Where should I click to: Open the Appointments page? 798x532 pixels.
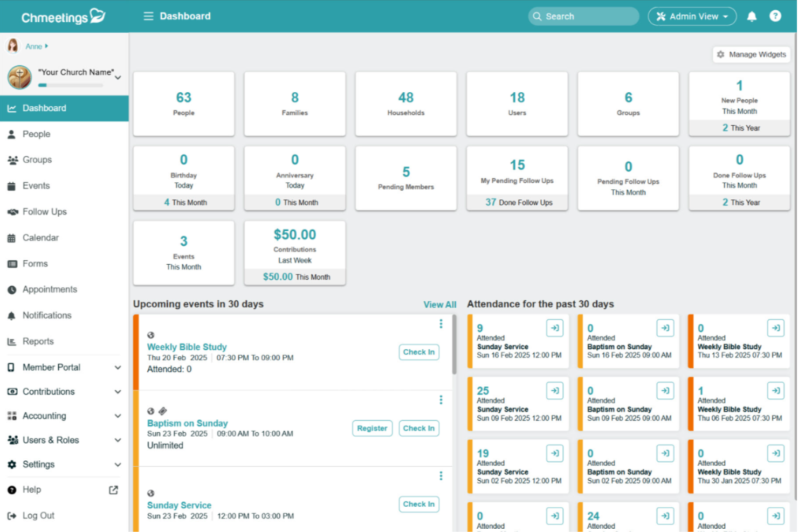click(x=49, y=289)
